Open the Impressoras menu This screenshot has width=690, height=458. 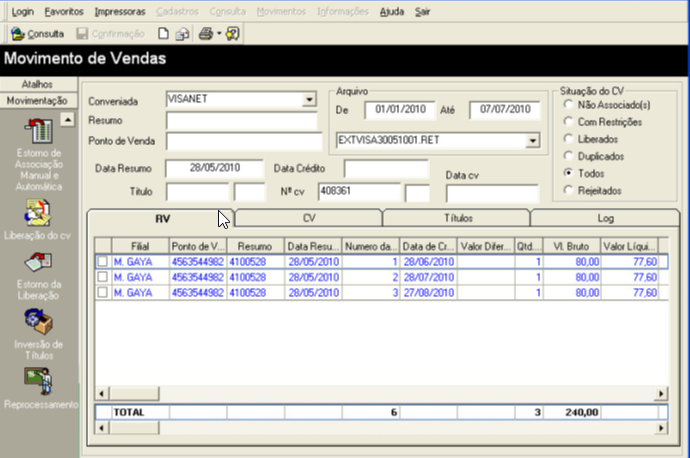pos(120,12)
